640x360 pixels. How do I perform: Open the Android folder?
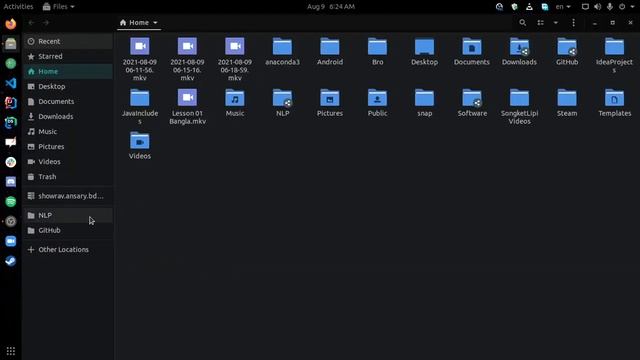click(330, 51)
